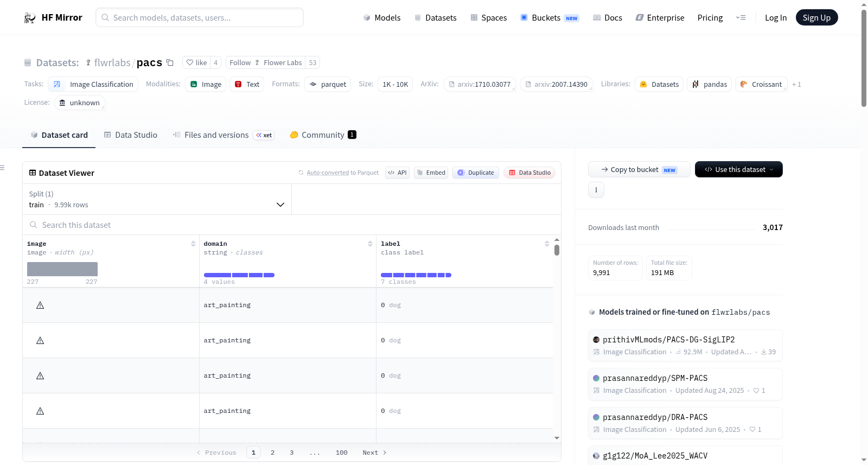Expand the Split train dropdown
The image size is (868, 465).
(x=157, y=199)
